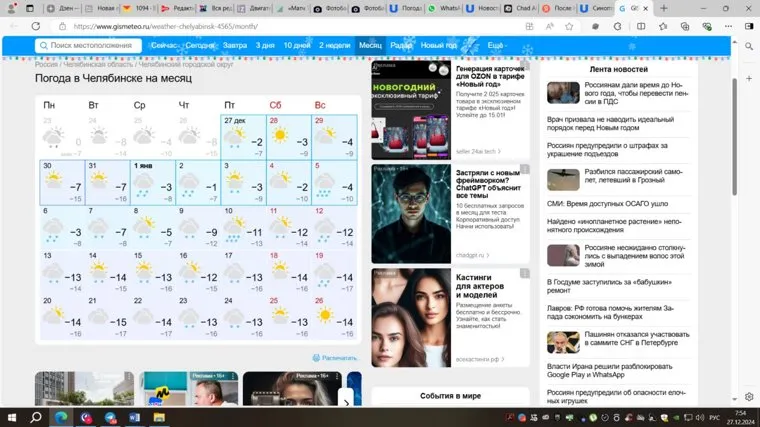Click the Windows Start button

tap(11, 416)
